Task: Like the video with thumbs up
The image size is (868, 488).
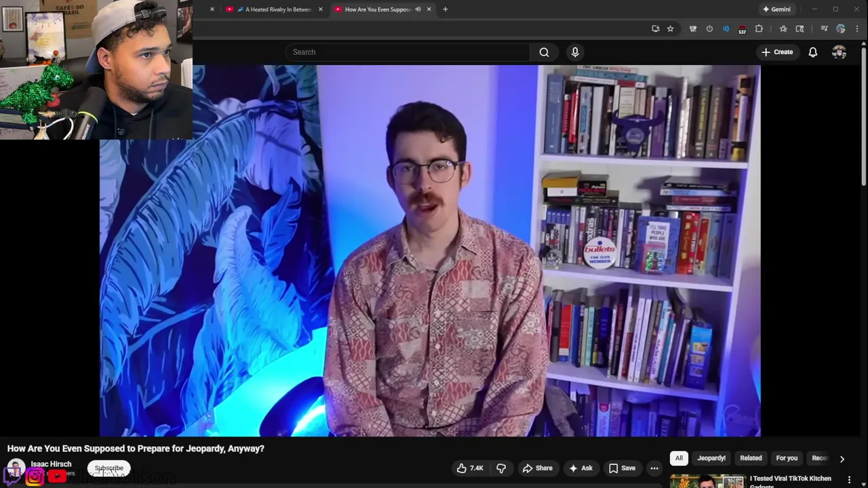Action: (x=470, y=468)
